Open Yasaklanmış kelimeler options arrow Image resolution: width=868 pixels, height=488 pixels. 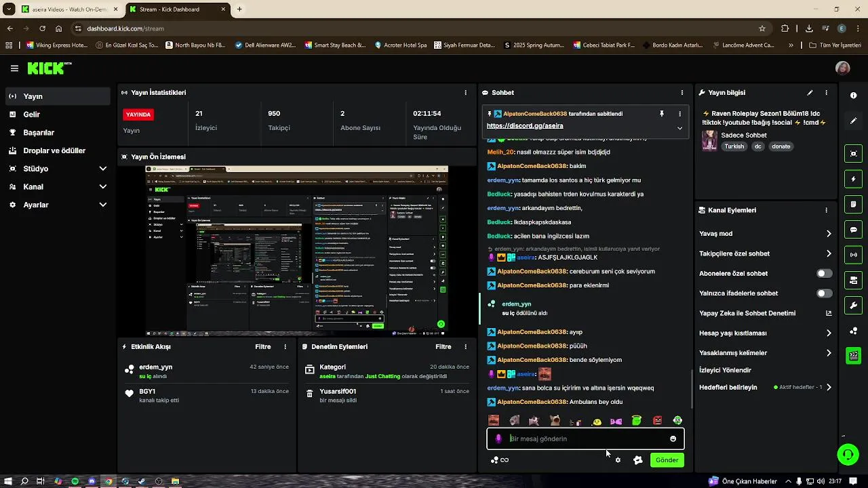[829, 353]
